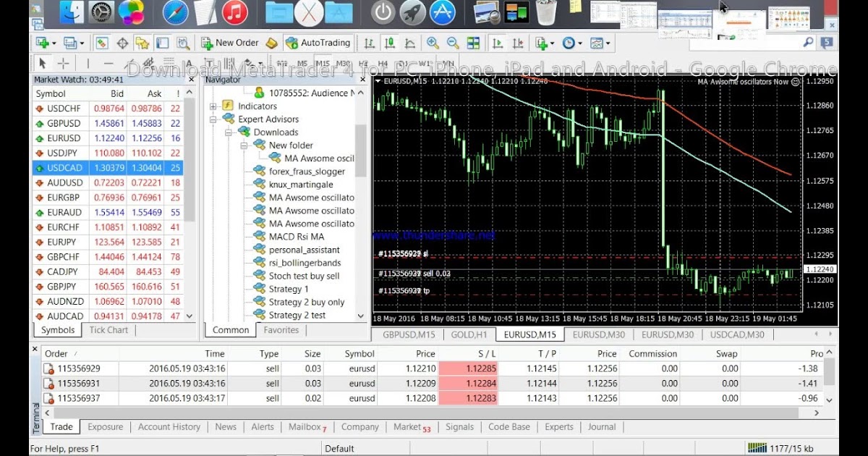Collapse the New folder tree node
This screenshot has height=456, width=868.
244,145
